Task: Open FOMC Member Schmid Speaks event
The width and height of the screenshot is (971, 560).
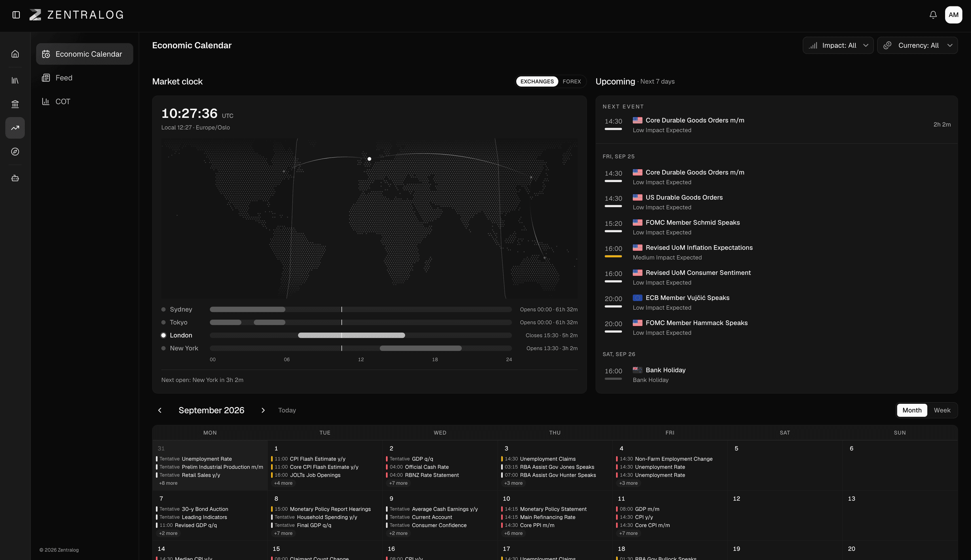Action: 776,227
